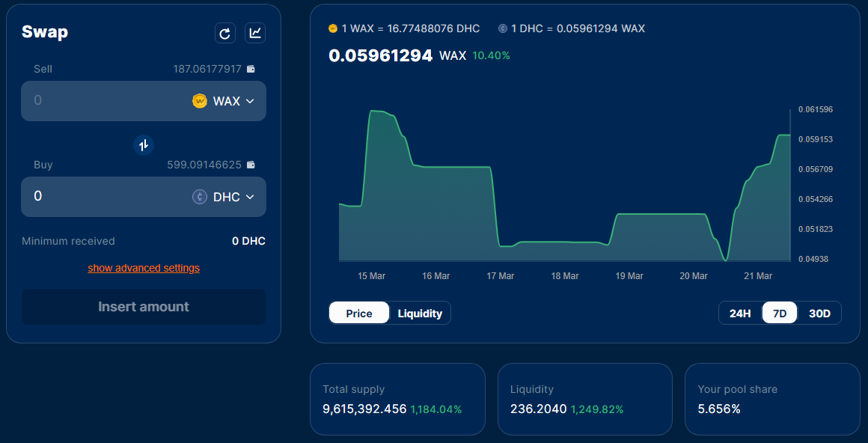The height and width of the screenshot is (443, 868).
Task: Click the wallet icon beside Sell balance
Action: (x=251, y=69)
